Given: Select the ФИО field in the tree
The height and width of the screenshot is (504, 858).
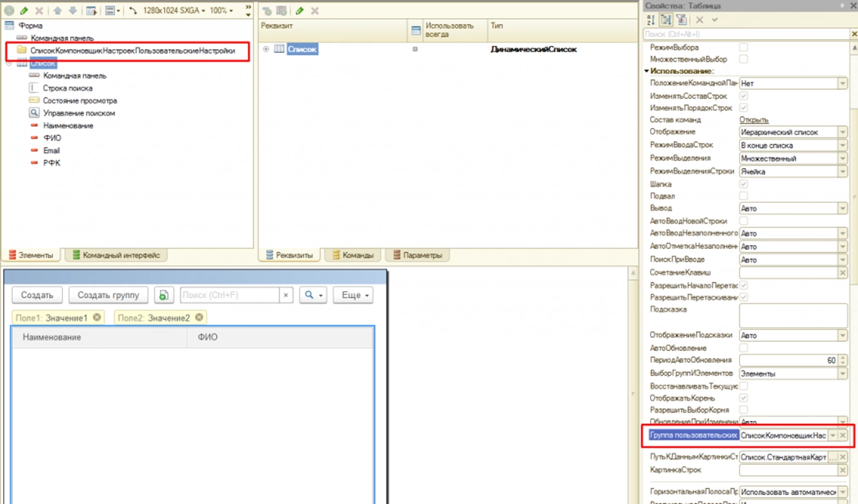Looking at the screenshot, I should pos(52,138).
